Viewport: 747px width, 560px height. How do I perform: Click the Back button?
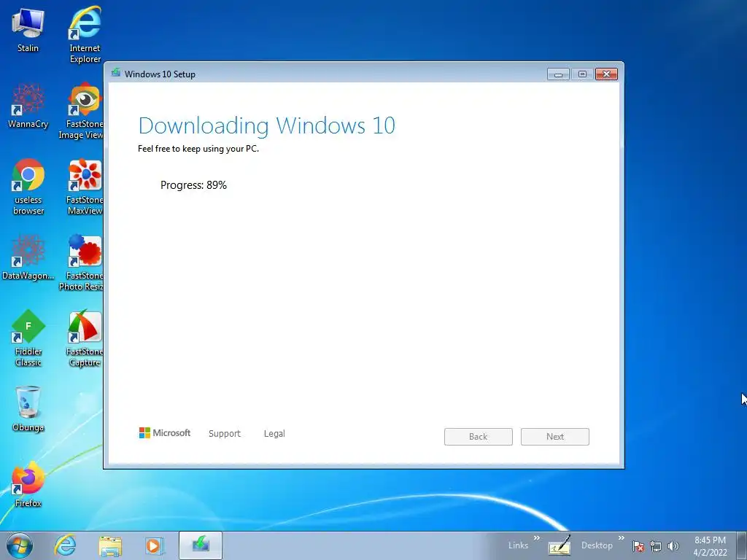[x=479, y=437]
